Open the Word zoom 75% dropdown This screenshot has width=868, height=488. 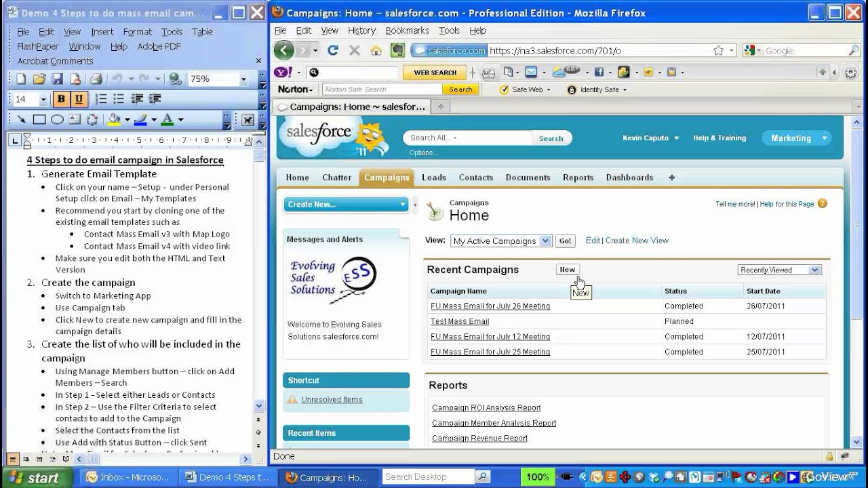[x=243, y=79]
